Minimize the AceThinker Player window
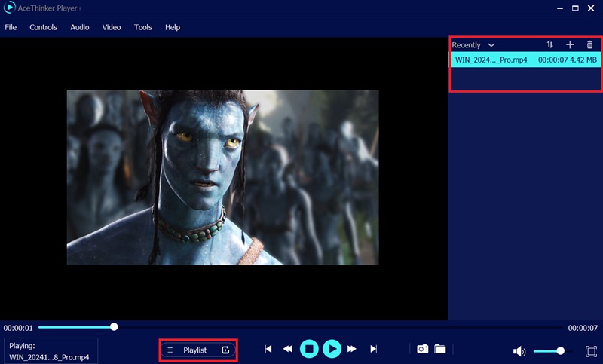The image size is (603, 364). [560, 8]
